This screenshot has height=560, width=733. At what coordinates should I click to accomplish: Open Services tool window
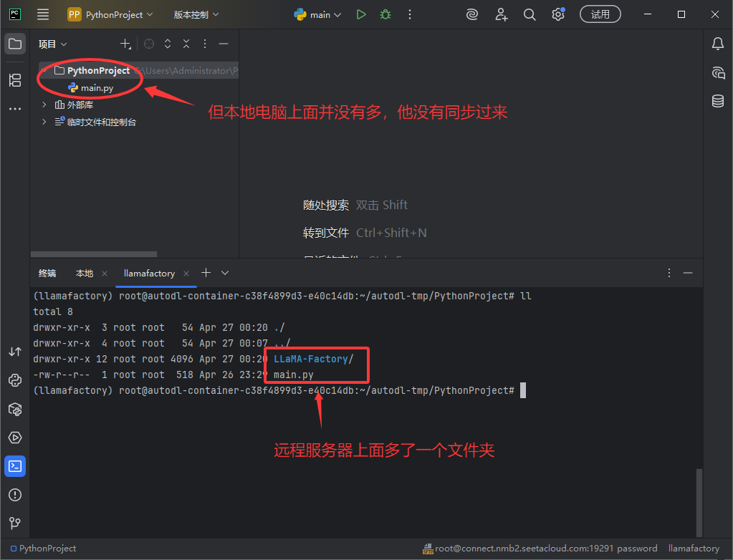coord(15,438)
